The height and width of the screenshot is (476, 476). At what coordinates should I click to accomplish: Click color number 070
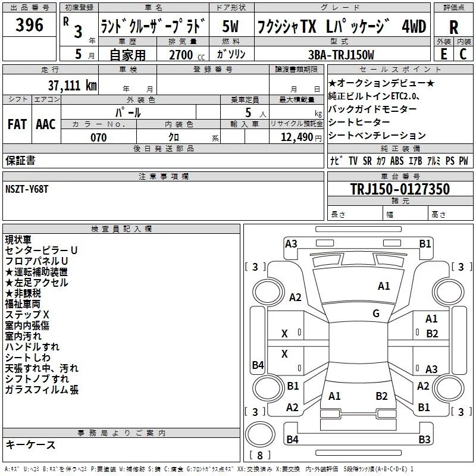[99, 137]
